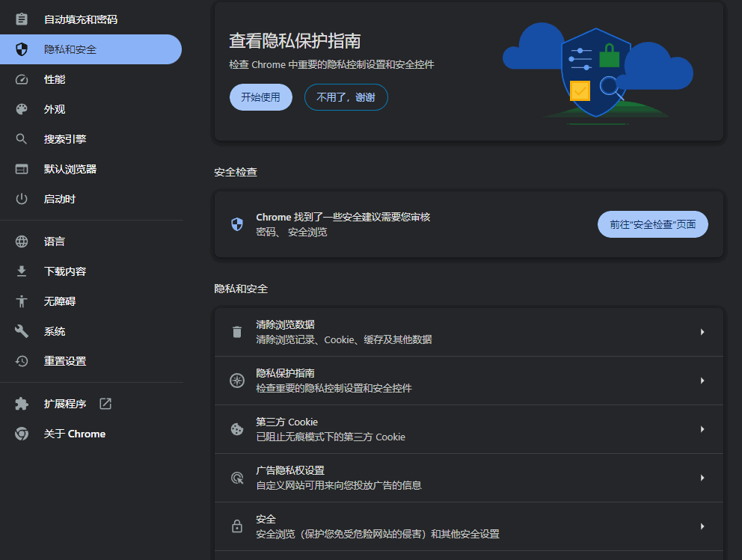Open the 外观 settings section
The height and width of the screenshot is (560, 742).
point(91,109)
